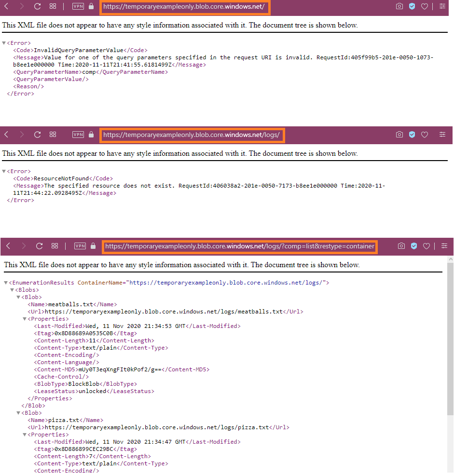Open speed dial grid in middle window
Screen dimensions: 454x476
tap(53, 134)
